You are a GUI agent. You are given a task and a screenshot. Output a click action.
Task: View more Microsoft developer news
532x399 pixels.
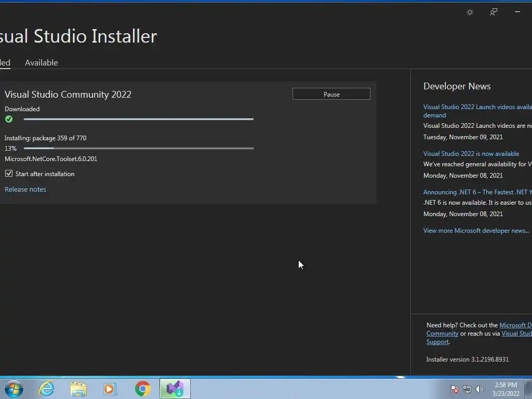tap(476, 230)
